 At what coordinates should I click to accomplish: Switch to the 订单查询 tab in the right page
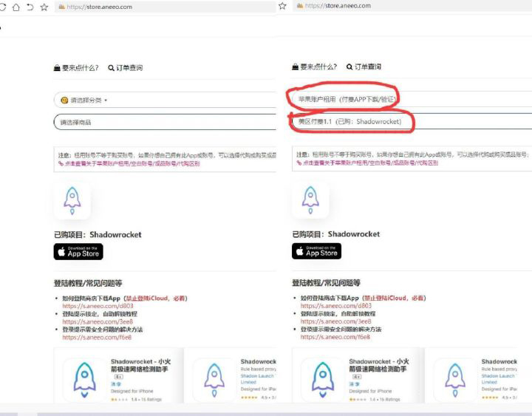pos(363,67)
